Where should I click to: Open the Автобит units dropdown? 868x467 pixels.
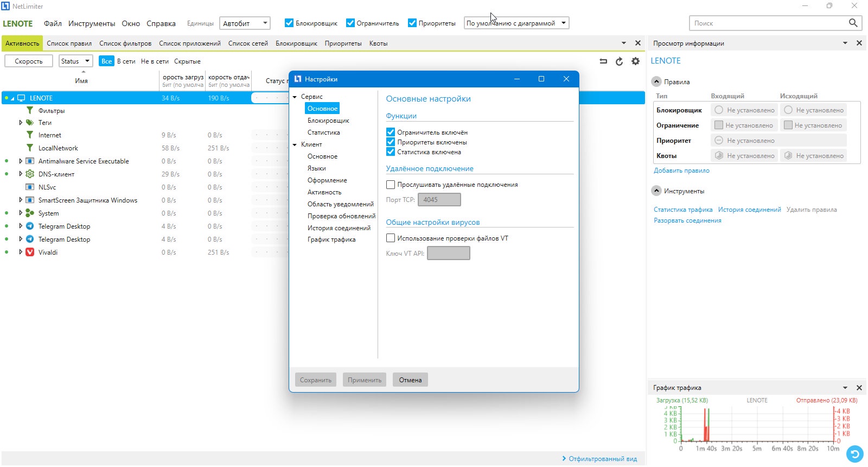(x=245, y=23)
